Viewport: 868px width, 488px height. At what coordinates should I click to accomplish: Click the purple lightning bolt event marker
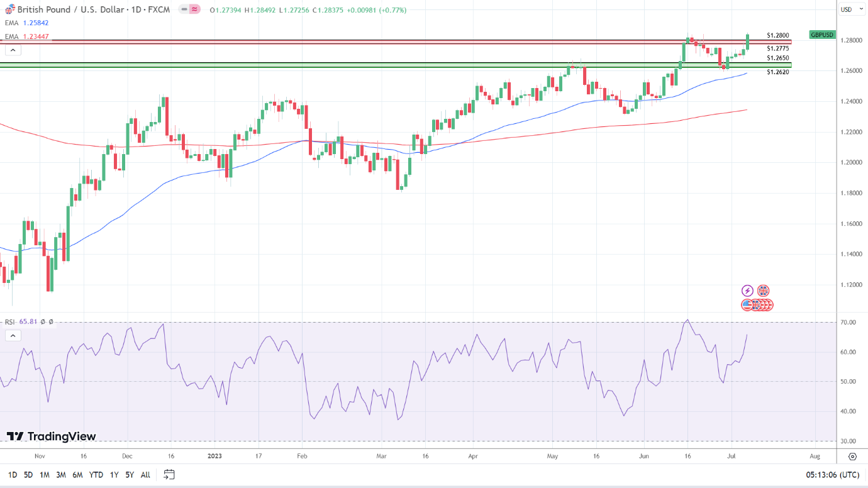(x=747, y=291)
